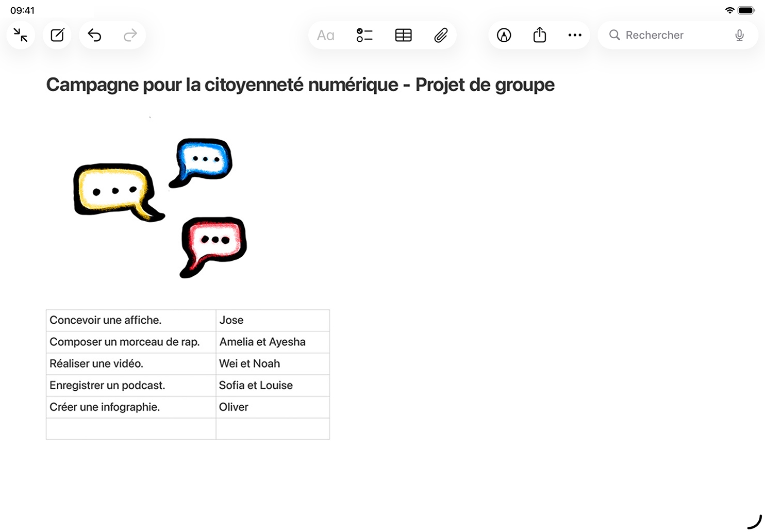Share the note with the share icon

tap(539, 35)
